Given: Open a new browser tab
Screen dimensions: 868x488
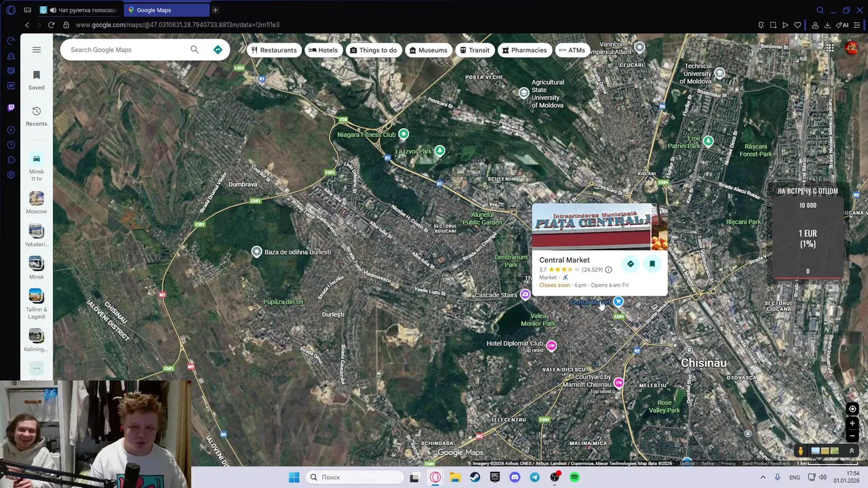Looking at the screenshot, I should coord(215,10).
